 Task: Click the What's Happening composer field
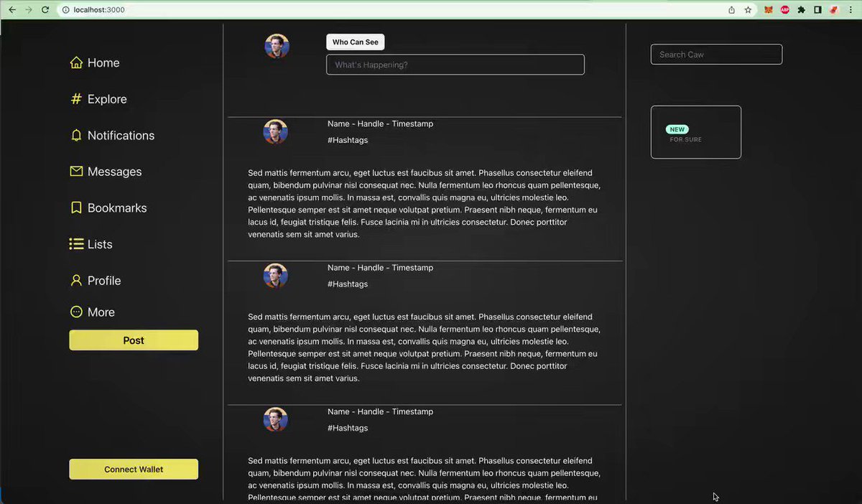[455, 64]
